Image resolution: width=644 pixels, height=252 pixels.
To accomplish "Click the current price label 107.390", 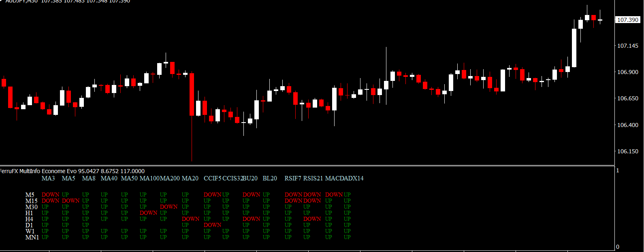I will coord(628,20).
